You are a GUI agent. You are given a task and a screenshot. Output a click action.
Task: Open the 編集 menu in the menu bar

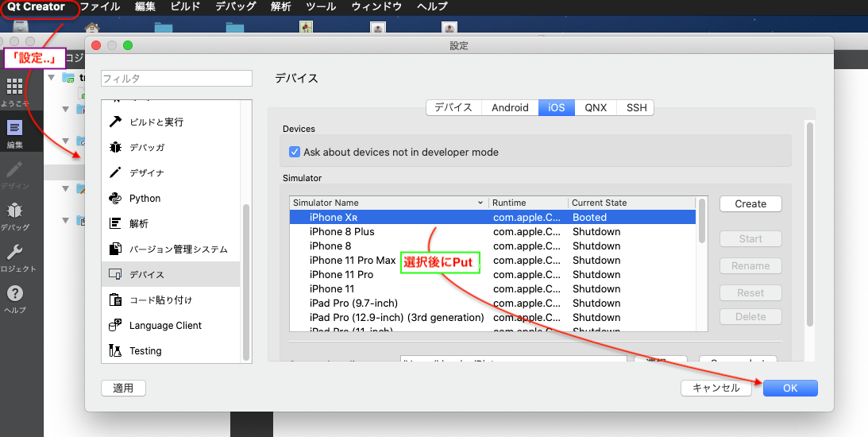(145, 6)
